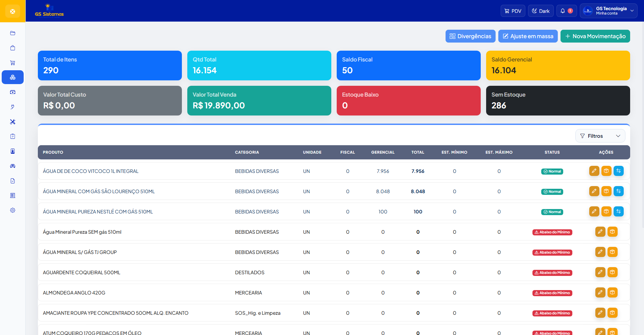Click the orange menu toggle icon top-left
644x335 pixels.
point(13,11)
